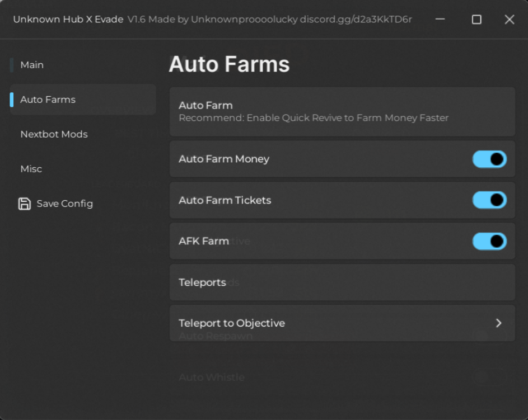
Task: Click the Teleport to Objective label
Action: tap(232, 323)
